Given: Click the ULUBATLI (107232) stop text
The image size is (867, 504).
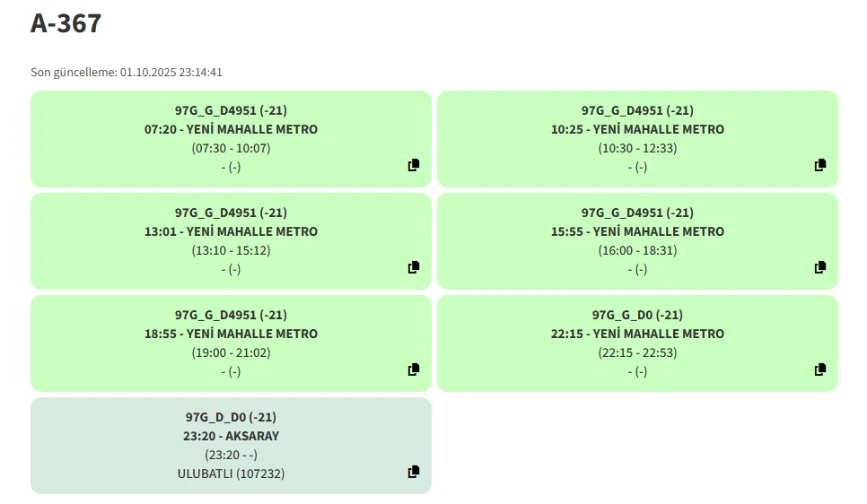Looking at the screenshot, I should 231,474.
